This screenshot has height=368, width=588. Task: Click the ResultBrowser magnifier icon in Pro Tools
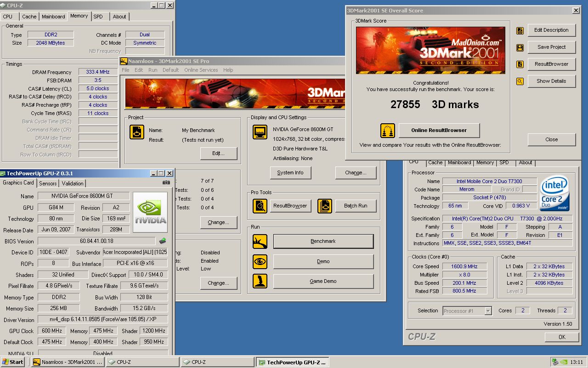tap(260, 206)
